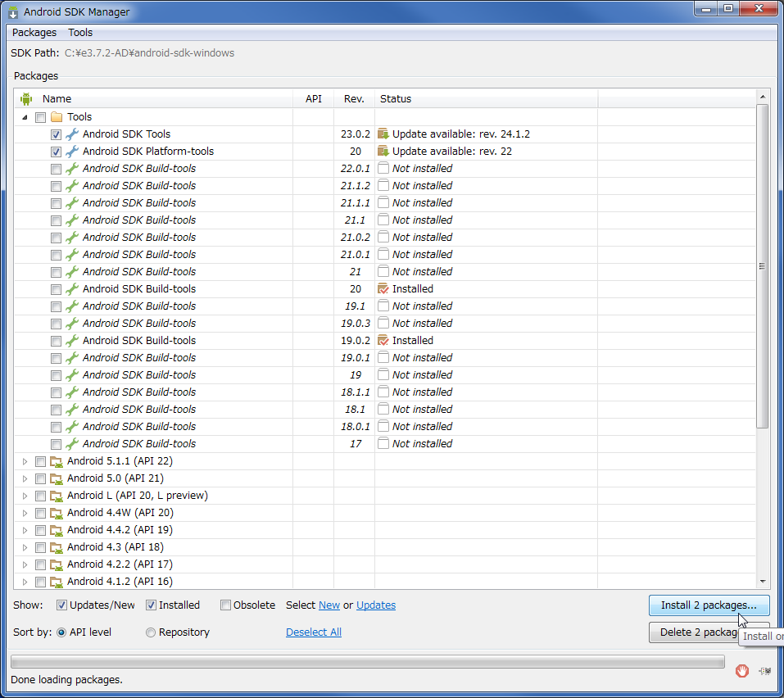Image resolution: width=784 pixels, height=698 pixels.
Task: Click the log window icon at bottom right
Action: (x=764, y=671)
